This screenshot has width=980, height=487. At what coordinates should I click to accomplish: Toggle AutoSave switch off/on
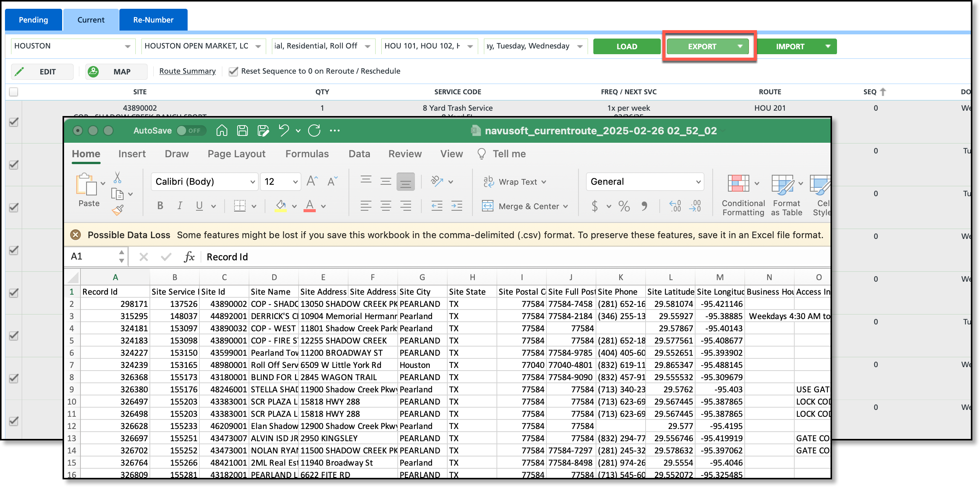(191, 131)
